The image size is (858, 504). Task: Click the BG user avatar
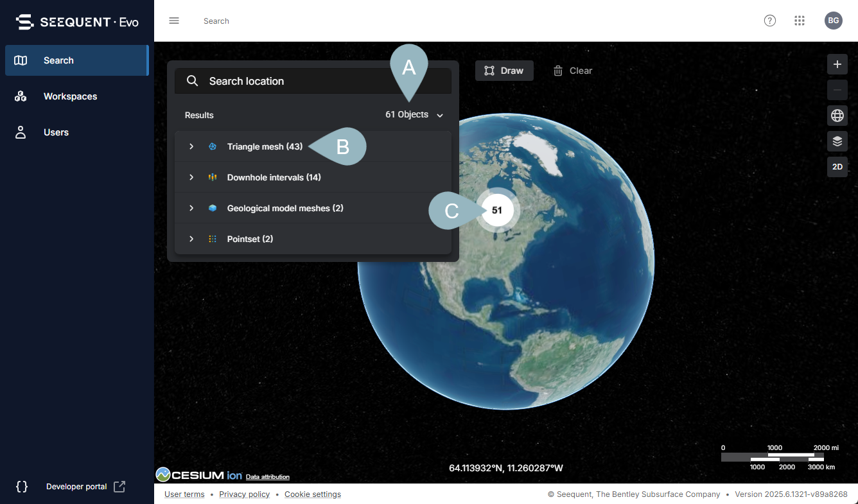click(x=833, y=21)
